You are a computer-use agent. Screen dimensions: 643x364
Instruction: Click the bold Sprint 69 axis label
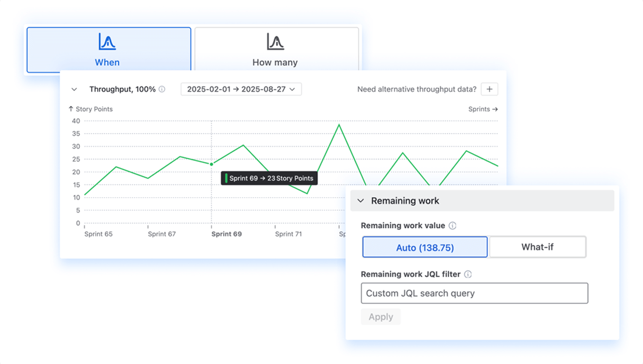point(226,234)
